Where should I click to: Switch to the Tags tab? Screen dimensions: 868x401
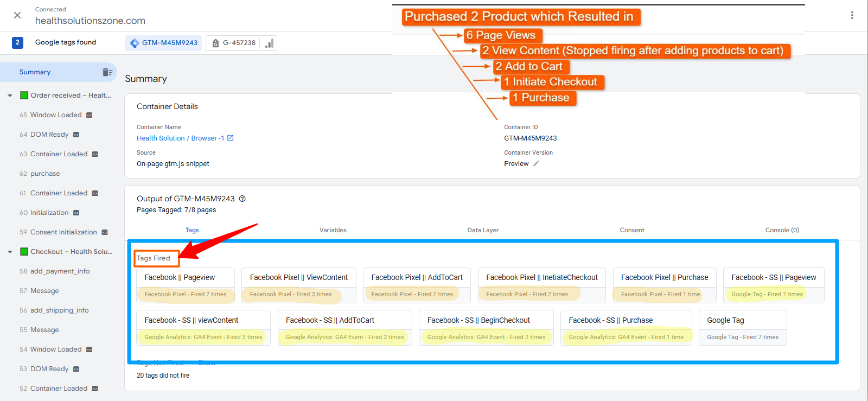pyautogui.click(x=192, y=230)
